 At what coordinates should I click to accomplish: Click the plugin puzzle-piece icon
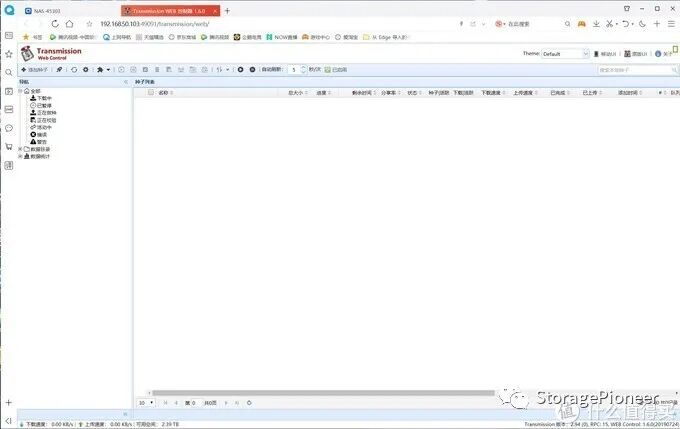pos(100,69)
